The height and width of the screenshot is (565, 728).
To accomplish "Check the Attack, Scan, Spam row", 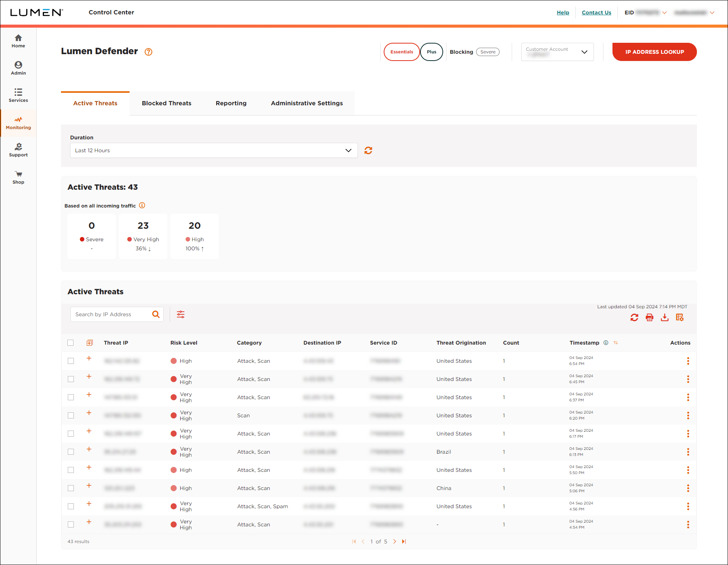I will 71,506.
